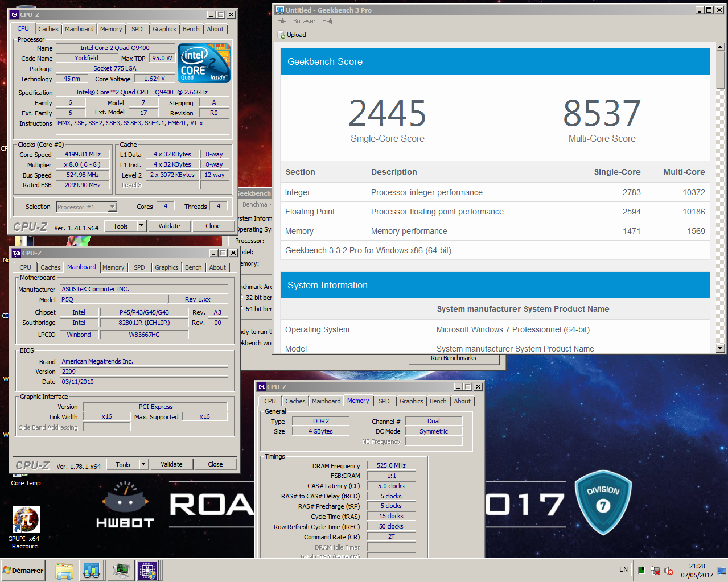Image resolution: width=728 pixels, height=582 pixels.
Task: Open the GPUPI_x64 desktop shortcut icon
Action: pyautogui.click(x=26, y=519)
